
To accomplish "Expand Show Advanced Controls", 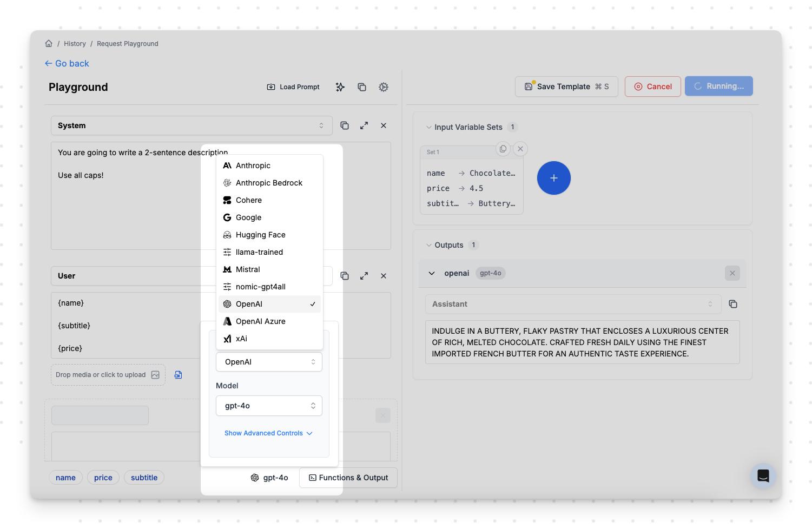I will pyautogui.click(x=268, y=433).
